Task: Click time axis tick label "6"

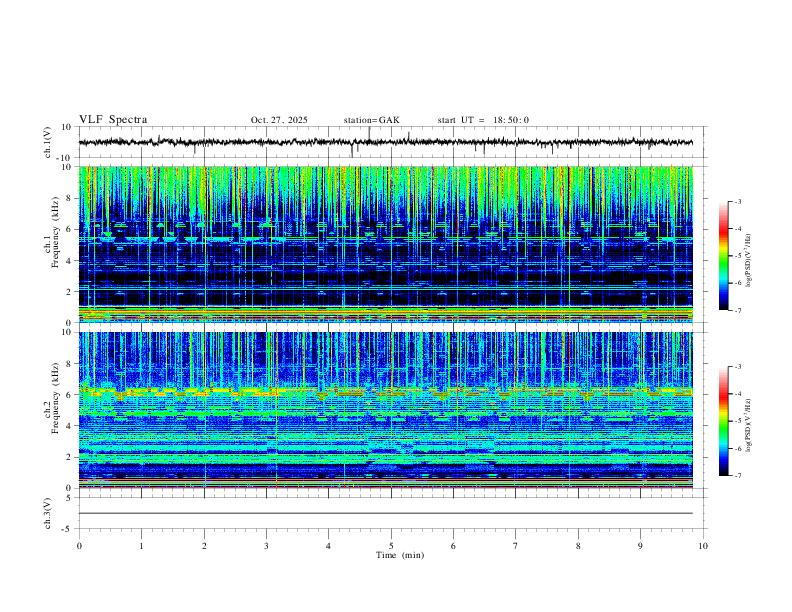Action: [454, 546]
